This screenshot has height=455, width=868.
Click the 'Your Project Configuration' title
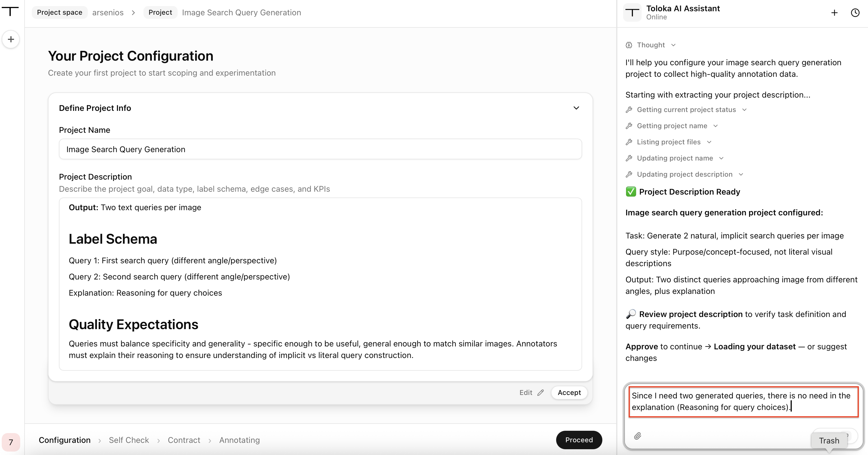click(131, 56)
